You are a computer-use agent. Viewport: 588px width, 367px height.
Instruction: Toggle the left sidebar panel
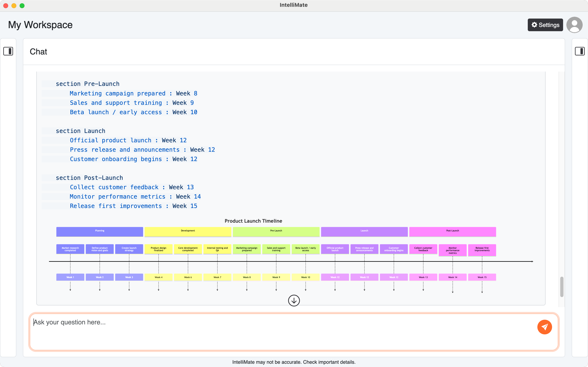pyautogui.click(x=8, y=51)
